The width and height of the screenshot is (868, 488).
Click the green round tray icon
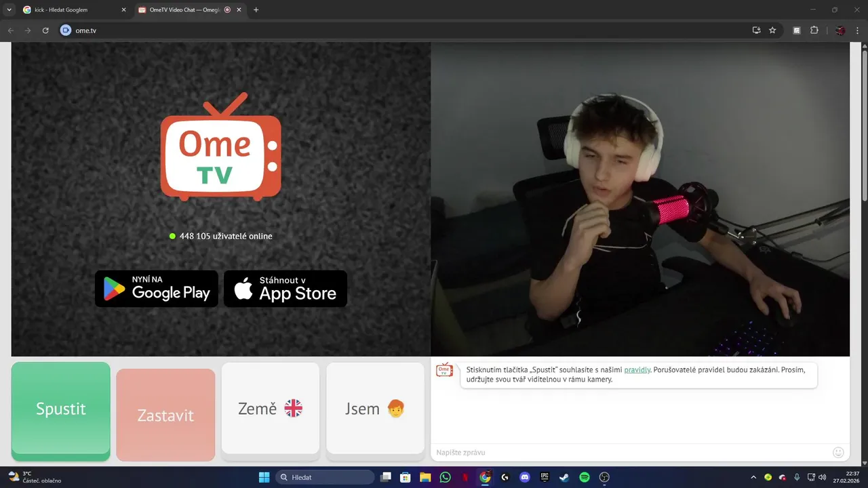click(x=768, y=477)
